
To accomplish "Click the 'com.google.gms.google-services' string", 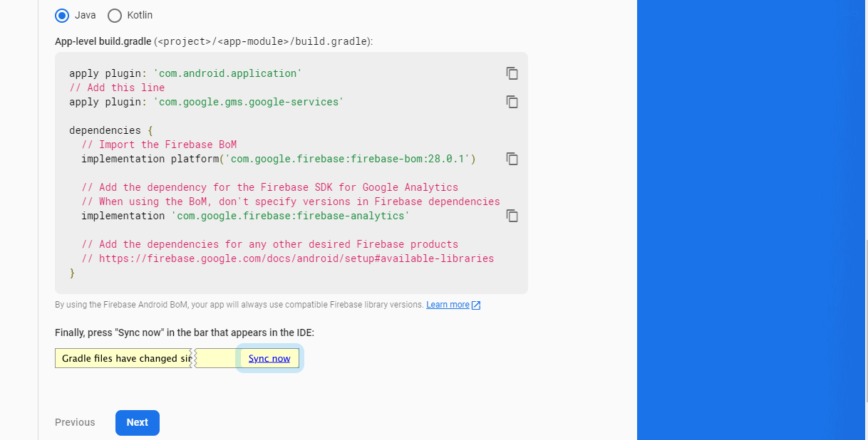I will (x=249, y=102).
